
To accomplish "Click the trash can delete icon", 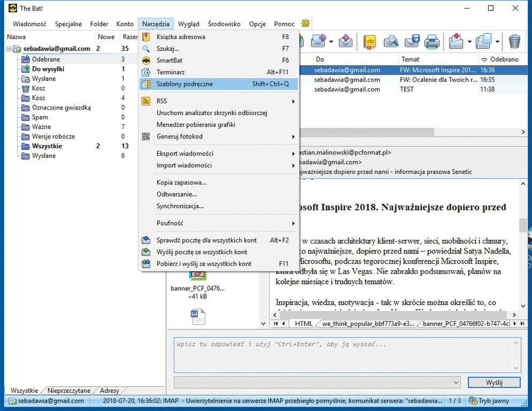I will (514, 41).
